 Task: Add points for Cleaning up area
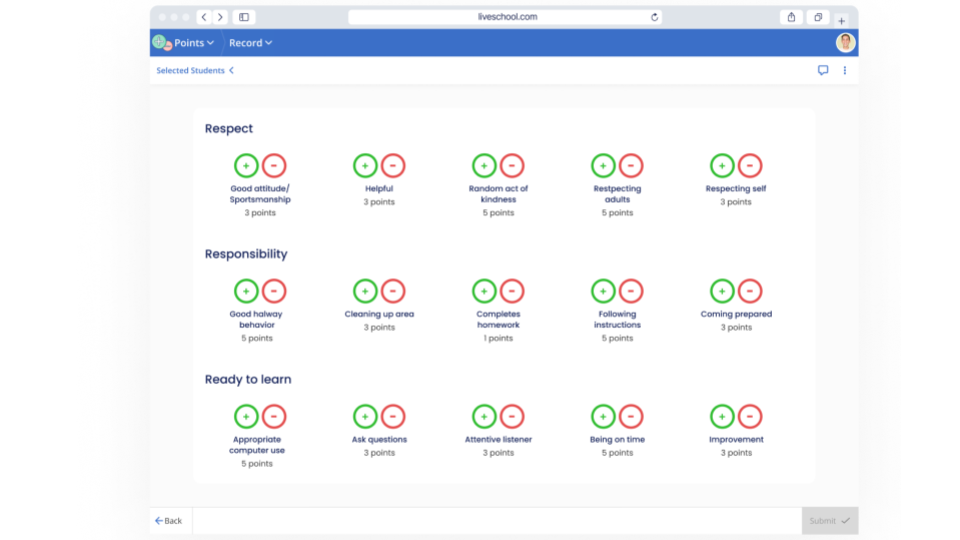365,291
